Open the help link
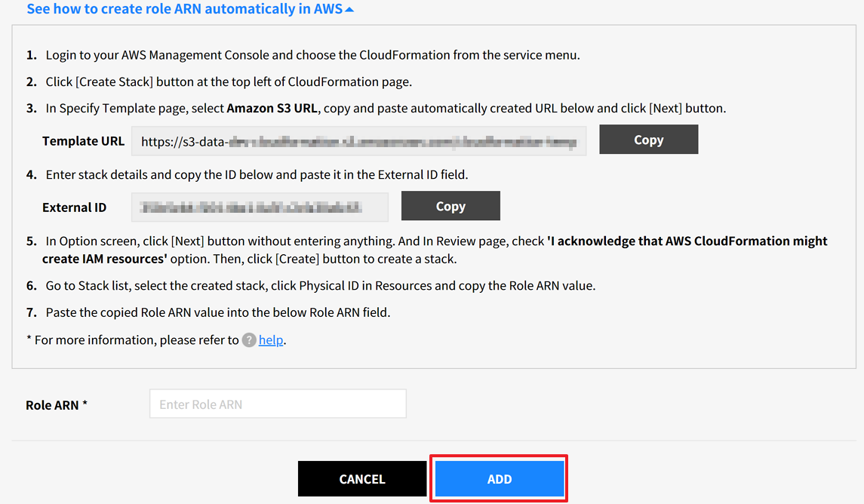The image size is (864, 504). pyautogui.click(x=271, y=340)
